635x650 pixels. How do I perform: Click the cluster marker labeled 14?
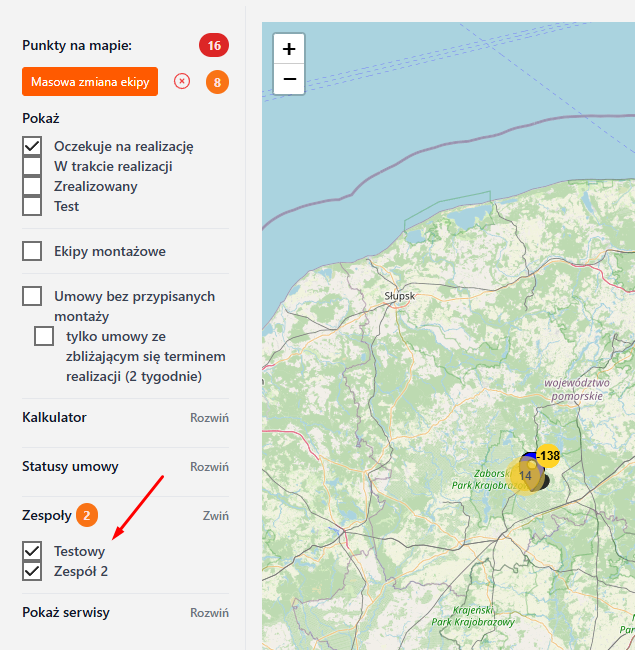[x=526, y=476]
